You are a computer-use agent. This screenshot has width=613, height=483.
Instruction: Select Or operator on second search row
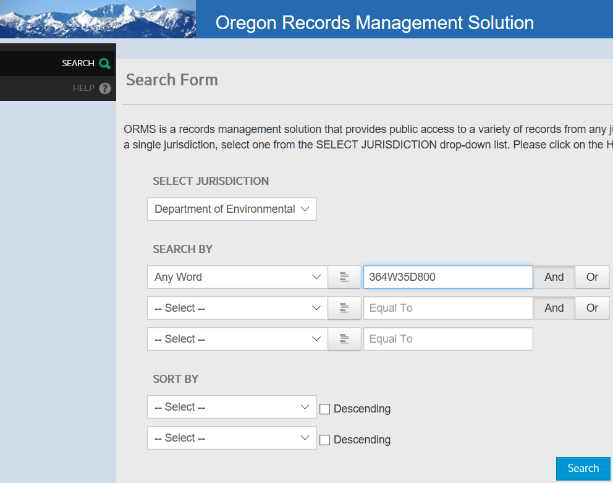(592, 308)
